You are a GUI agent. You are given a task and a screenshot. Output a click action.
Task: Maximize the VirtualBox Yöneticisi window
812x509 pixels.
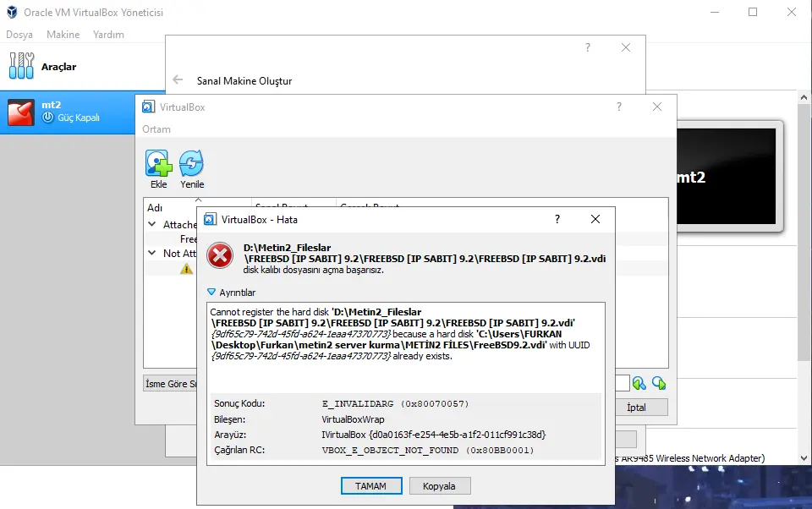(x=753, y=12)
